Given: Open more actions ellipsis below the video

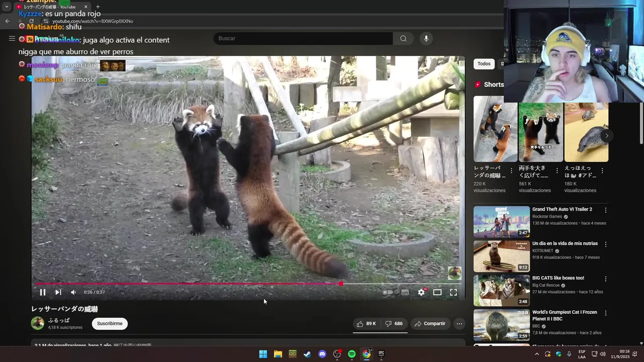Looking at the screenshot, I should (x=459, y=324).
